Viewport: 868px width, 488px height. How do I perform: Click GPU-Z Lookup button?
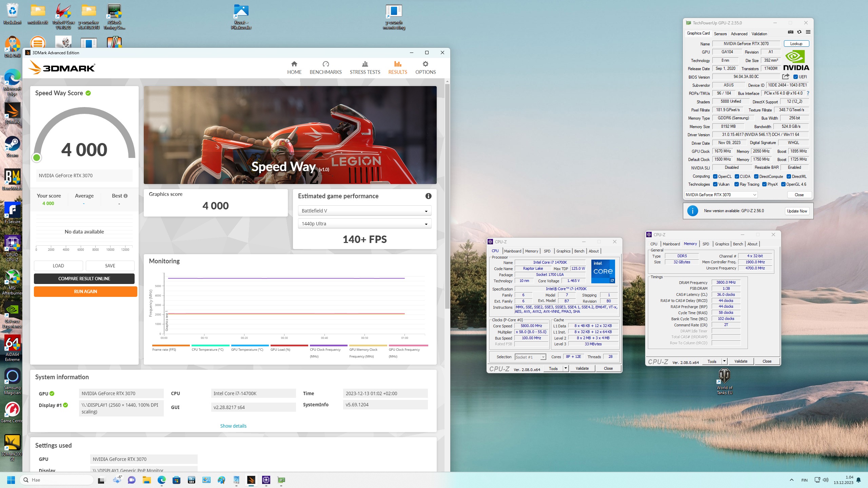(x=796, y=44)
